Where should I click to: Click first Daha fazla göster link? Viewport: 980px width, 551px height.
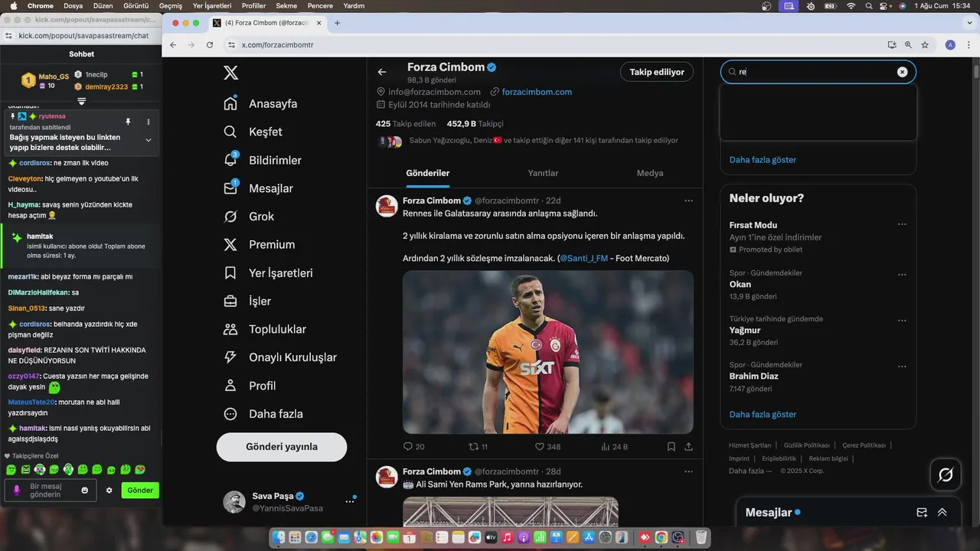(x=763, y=160)
